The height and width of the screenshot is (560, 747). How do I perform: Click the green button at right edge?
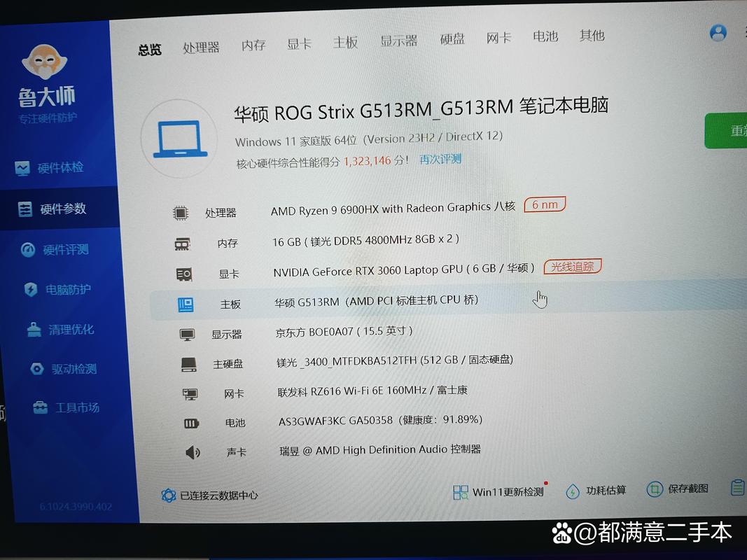tap(725, 131)
